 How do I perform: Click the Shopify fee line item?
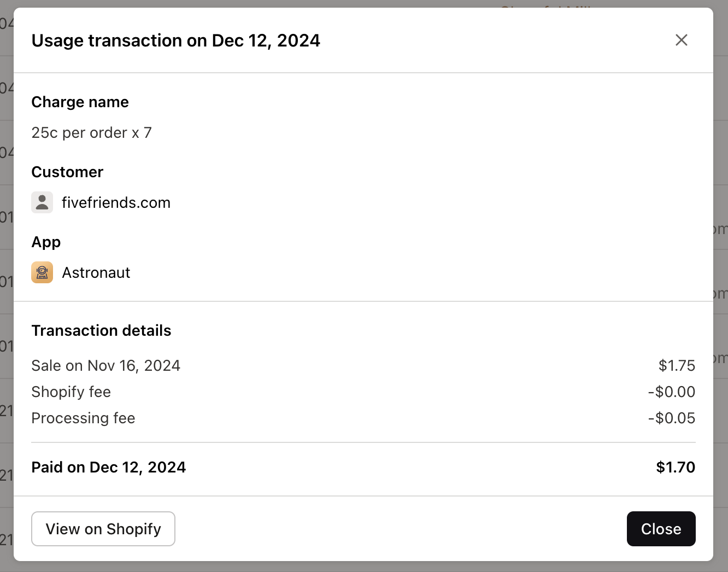coord(71,392)
